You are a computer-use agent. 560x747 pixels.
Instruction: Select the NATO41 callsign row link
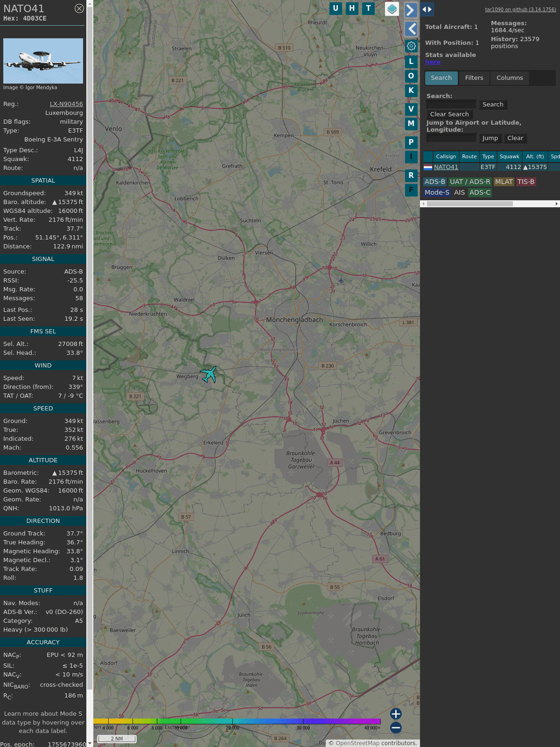click(446, 167)
